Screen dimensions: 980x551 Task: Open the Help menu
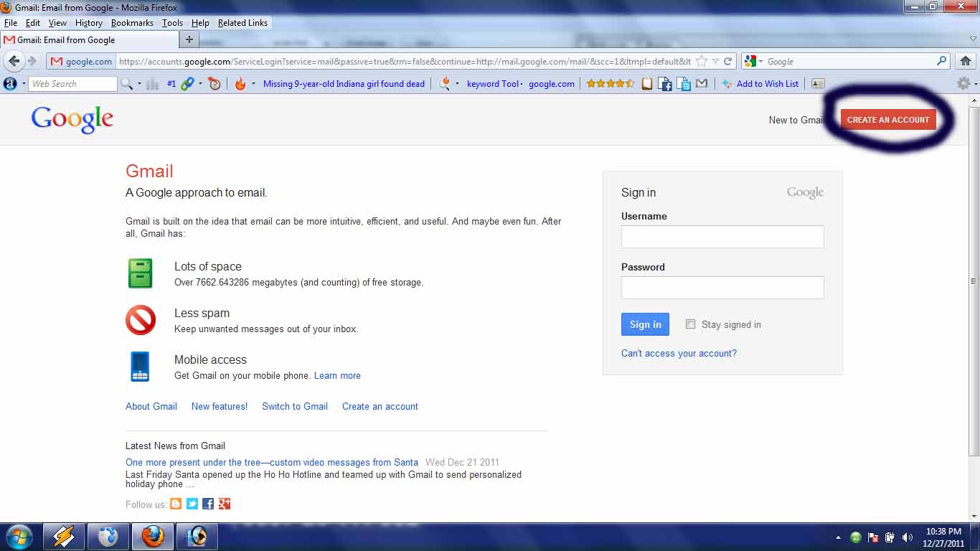201,23
